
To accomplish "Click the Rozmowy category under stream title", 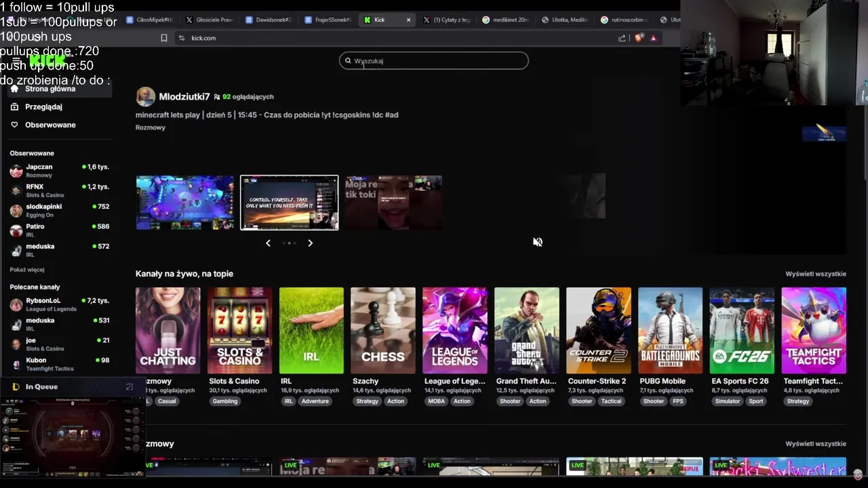I will [x=151, y=127].
